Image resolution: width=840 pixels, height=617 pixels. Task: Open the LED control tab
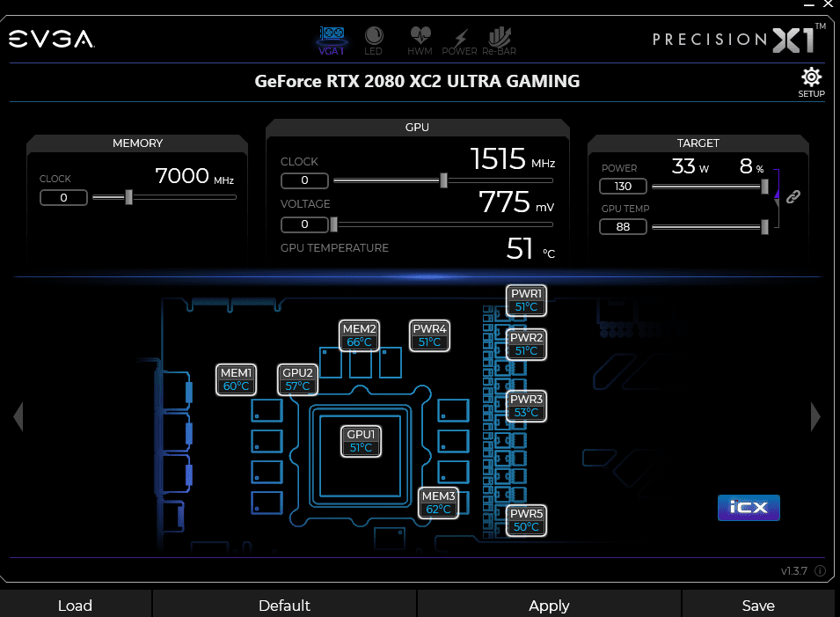click(x=374, y=40)
